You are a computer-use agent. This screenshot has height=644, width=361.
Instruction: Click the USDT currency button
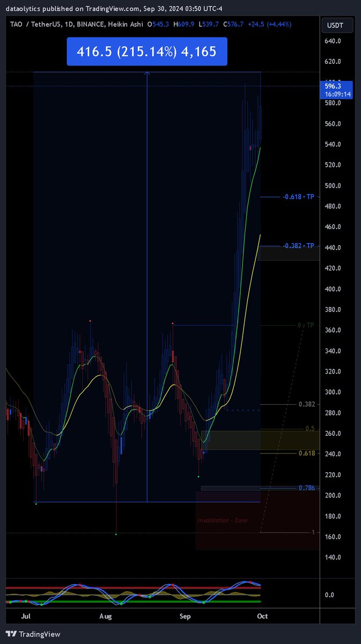click(337, 25)
